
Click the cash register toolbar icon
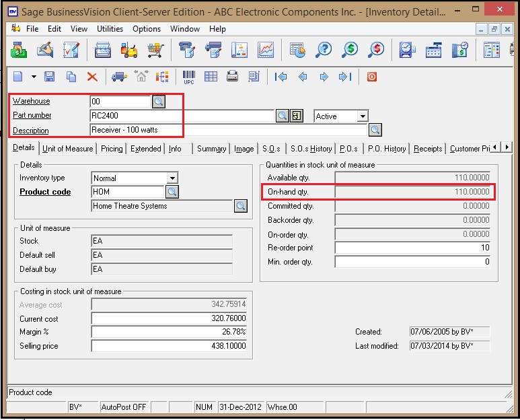433,50
